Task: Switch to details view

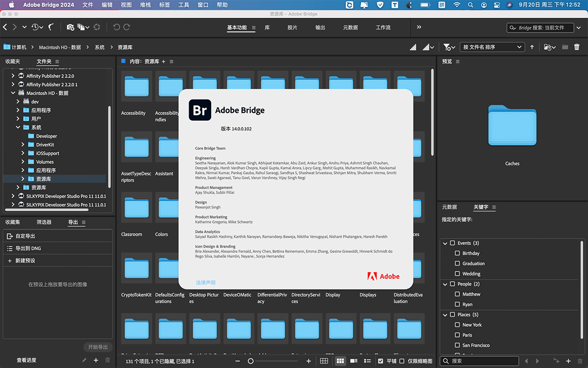Action: pos(354,361)
